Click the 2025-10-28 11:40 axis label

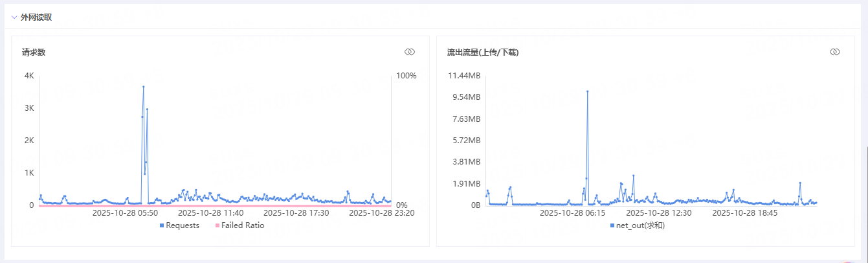pyautogui.click(x=210, y=212)
